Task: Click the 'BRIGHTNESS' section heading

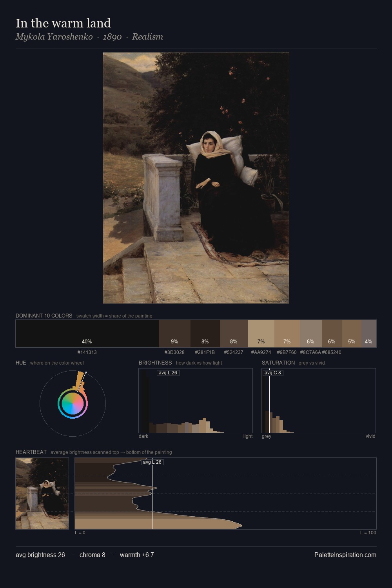Action: pyautogui.click(x=155, y=363)
